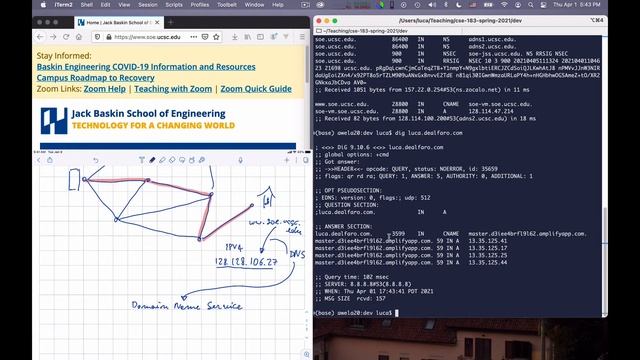
Task: Close the Jack Baskin School tab
Action: tap(157, 22)
